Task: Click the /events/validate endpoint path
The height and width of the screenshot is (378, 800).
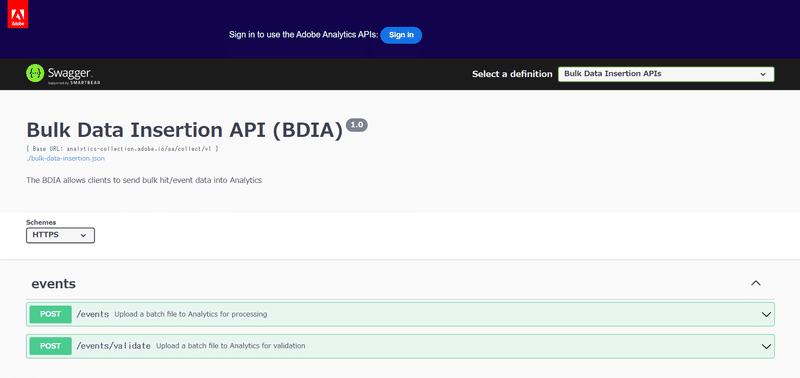Action: pos(113,346)
